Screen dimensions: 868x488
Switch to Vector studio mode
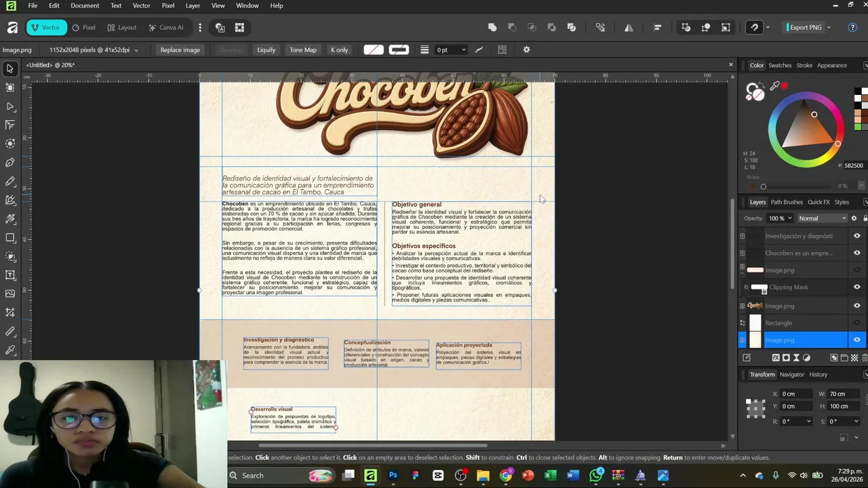point(46,28)
